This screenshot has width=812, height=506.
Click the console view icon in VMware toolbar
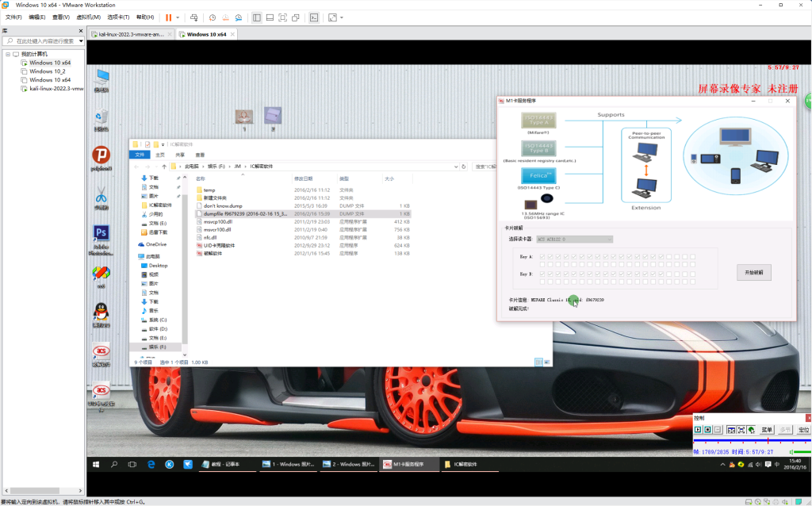click(314, 17)
